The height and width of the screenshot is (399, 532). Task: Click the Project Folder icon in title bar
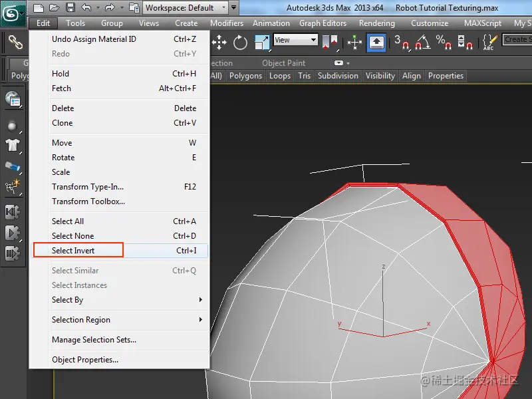pos(134,7)
